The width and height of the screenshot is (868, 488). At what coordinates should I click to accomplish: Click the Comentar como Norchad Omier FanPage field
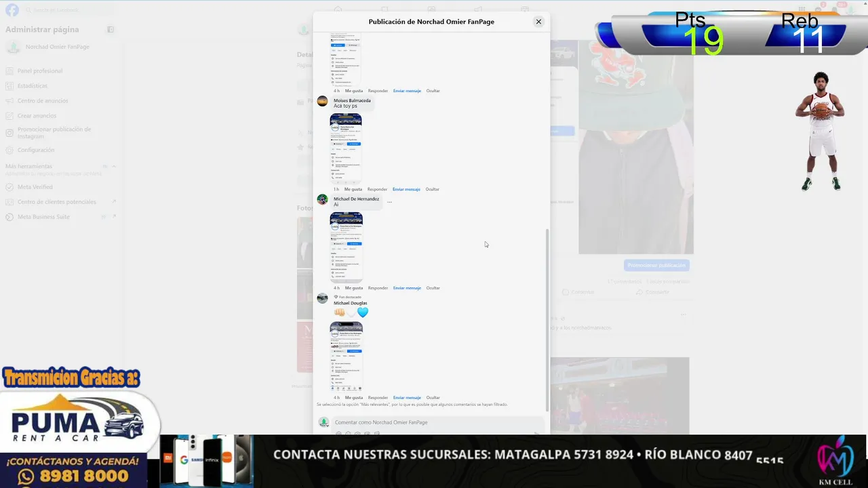click(439, 422)
